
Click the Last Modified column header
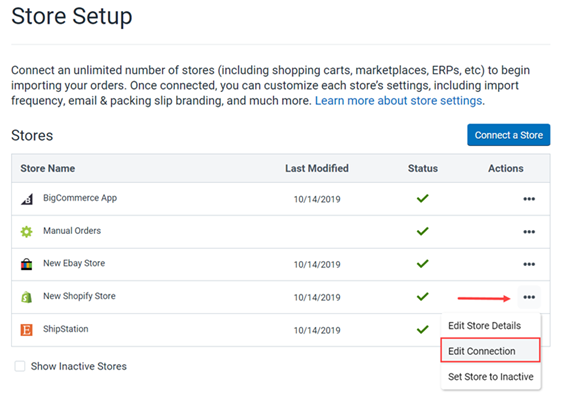pos(317,168)
